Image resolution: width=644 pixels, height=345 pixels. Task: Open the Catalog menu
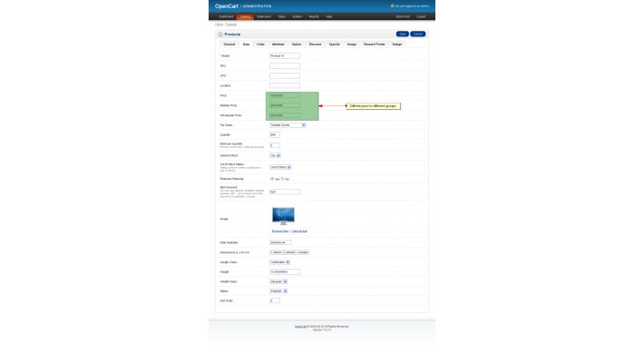click(245, 17)
